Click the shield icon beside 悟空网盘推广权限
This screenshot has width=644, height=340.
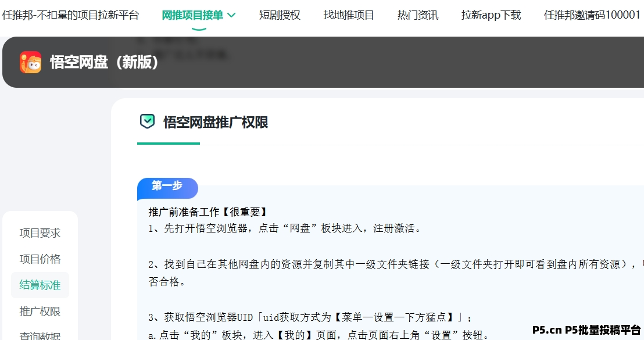click(147, 121)
